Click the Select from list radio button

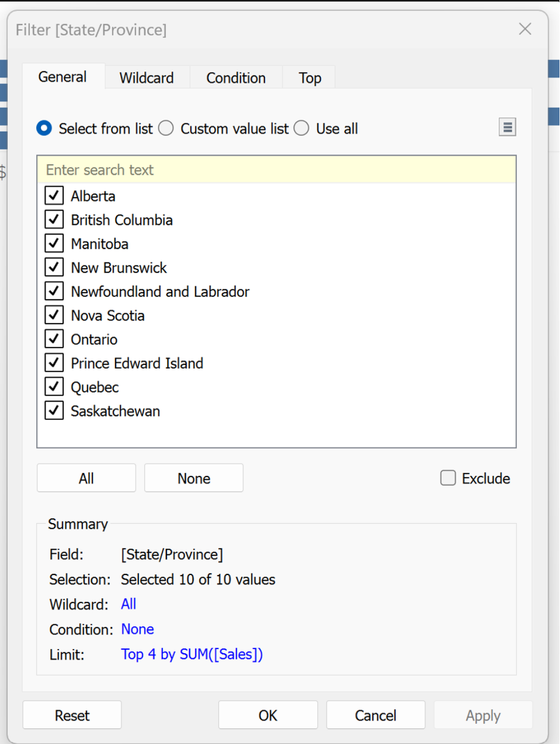pos(45,128)
